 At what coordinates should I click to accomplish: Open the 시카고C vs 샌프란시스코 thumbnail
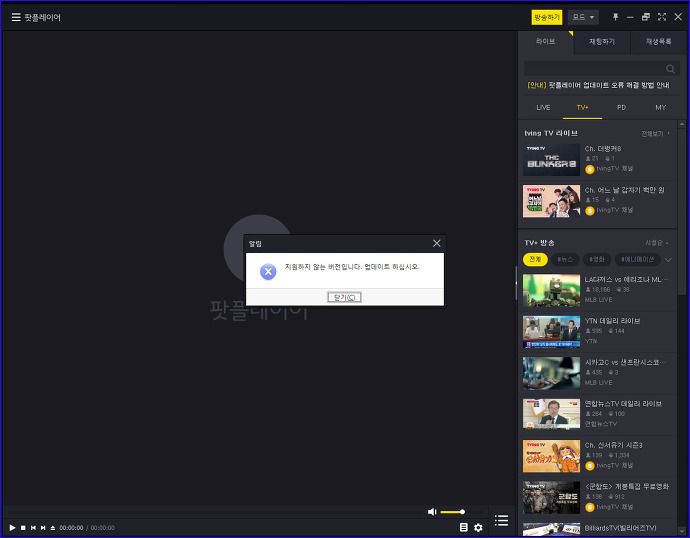click(551, 373)
